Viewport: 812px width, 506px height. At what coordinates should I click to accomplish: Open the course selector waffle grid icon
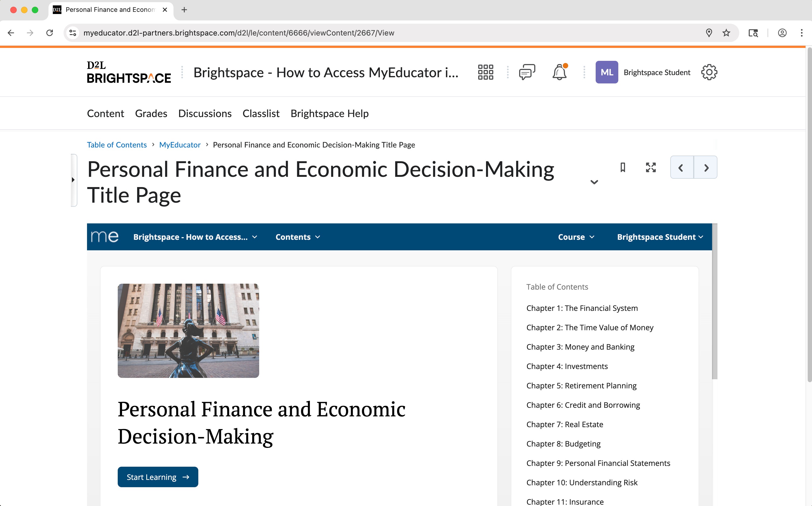point(485,72)
